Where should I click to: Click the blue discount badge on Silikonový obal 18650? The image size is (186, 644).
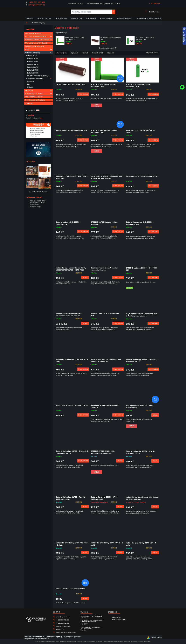(x=85, y=583)
